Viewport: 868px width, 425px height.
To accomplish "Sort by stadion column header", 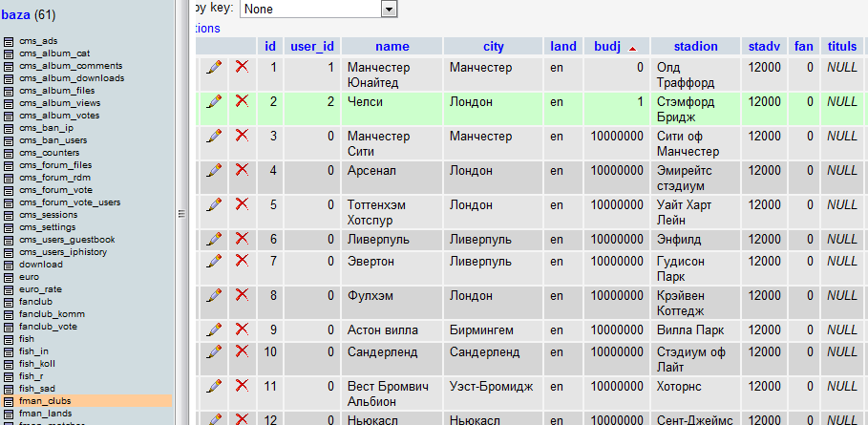I will coord(695,47).
